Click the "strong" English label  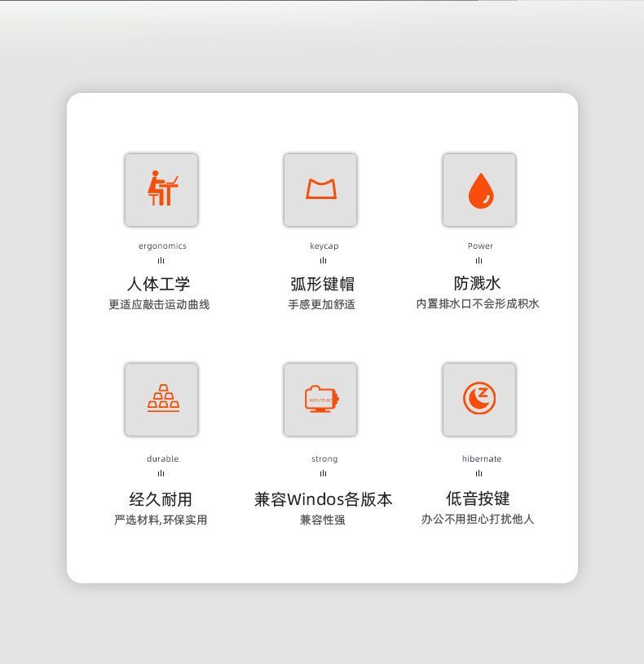click(x=324, y=459)
